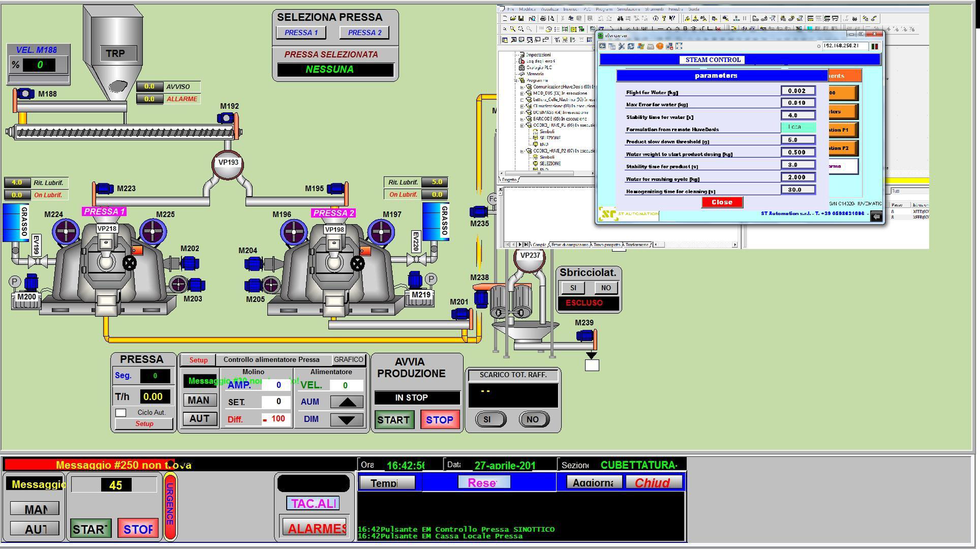Open the File menu in PLC editor
Viewport: 980px width, 549px height.
click(510, 9)
